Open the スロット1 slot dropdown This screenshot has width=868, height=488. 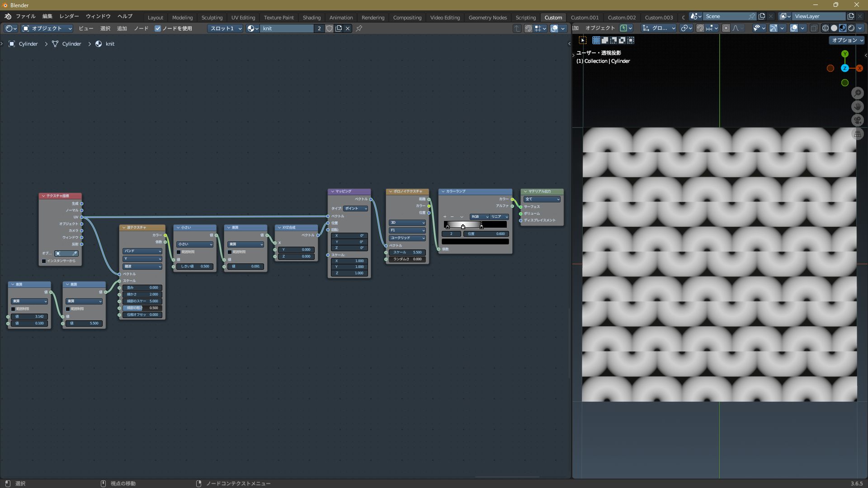click(x=226, y=28)
